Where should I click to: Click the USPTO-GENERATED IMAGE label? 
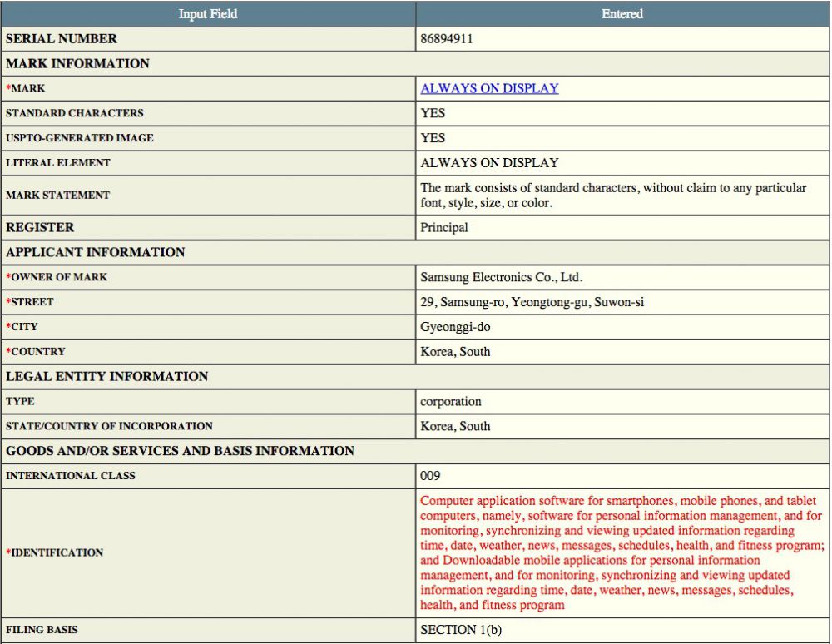(x=80, y=138)
